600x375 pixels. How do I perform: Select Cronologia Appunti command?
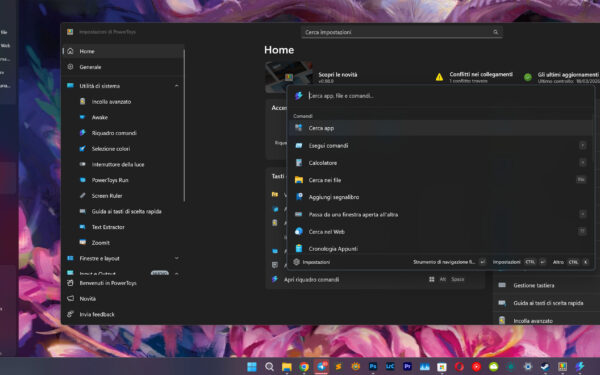[440, 248]
